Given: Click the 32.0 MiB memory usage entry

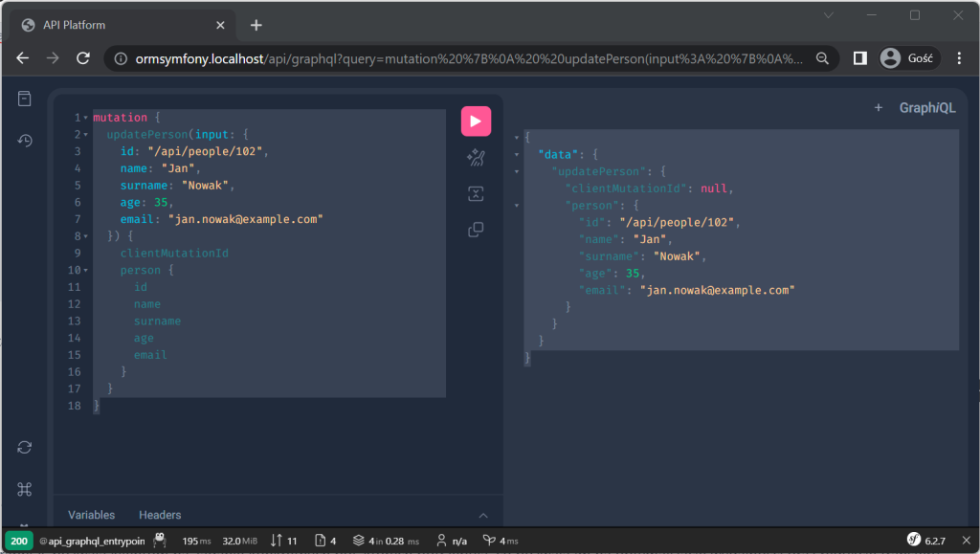Looking at the screenshot, I should click(x=239, y=541).
